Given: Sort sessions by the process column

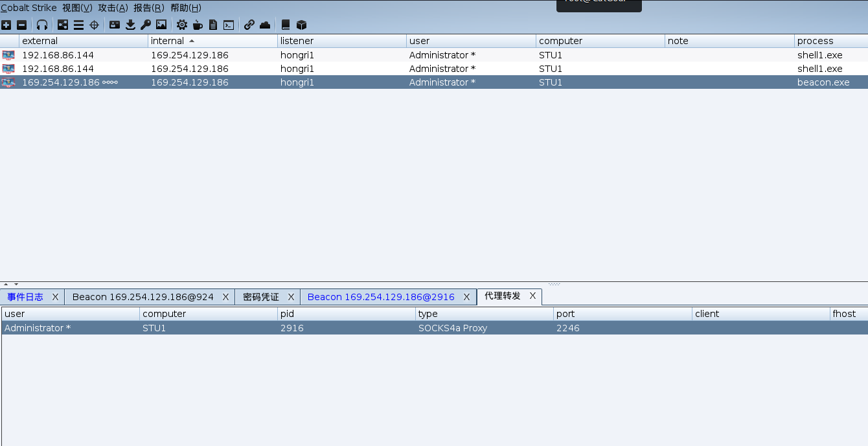Looking at the screenshot, I should (832, 41).
